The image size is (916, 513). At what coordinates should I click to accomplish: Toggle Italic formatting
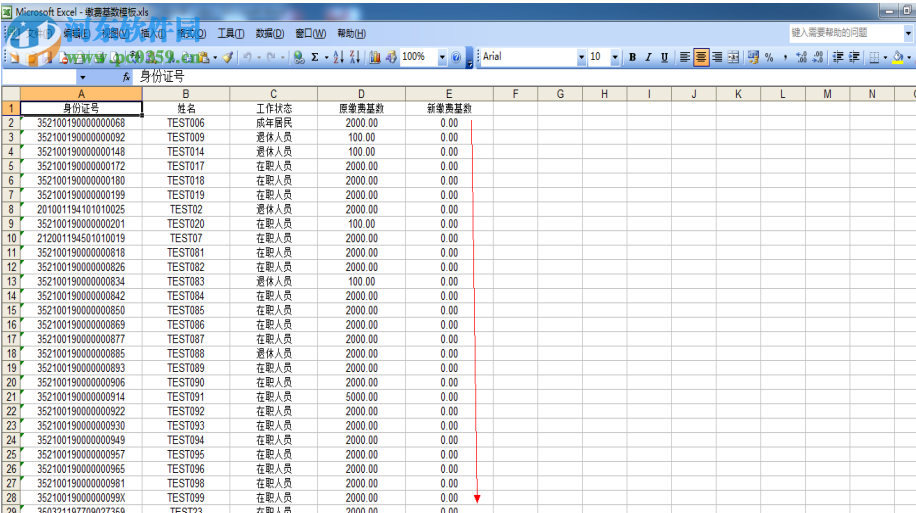[648, 57]
